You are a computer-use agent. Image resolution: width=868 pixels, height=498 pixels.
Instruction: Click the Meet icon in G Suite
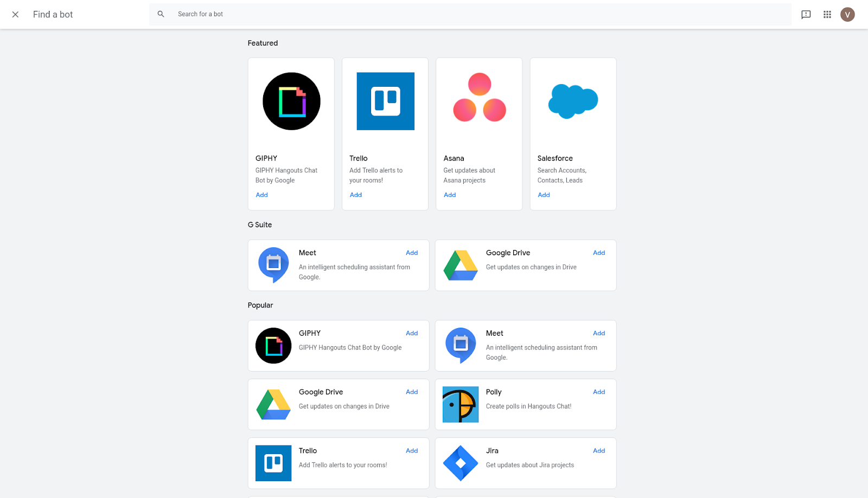pos(273,265)
